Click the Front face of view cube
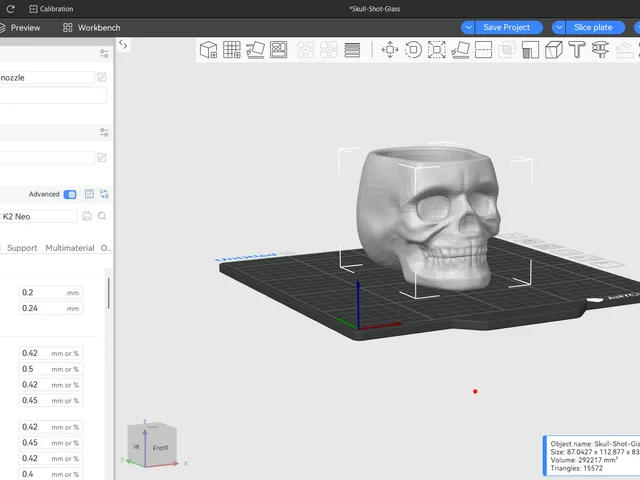The width and height of the screenshot is (640, 480). click(160, 448)
